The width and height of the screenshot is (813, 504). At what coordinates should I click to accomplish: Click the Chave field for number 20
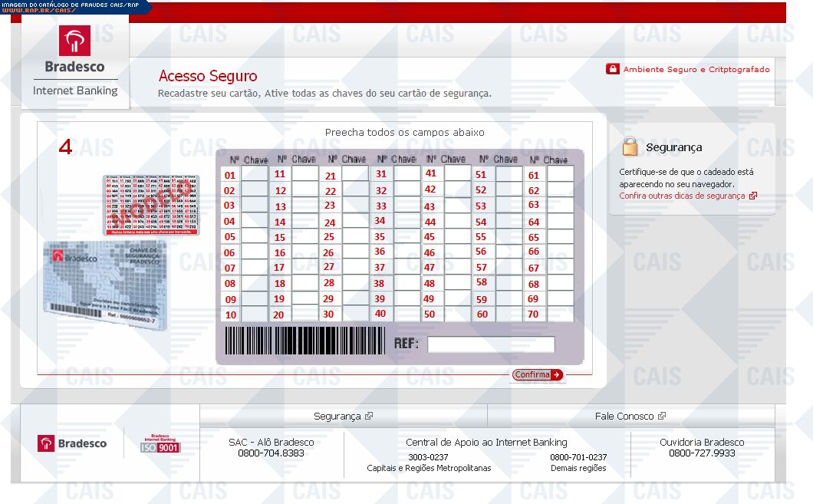point(304,315)
